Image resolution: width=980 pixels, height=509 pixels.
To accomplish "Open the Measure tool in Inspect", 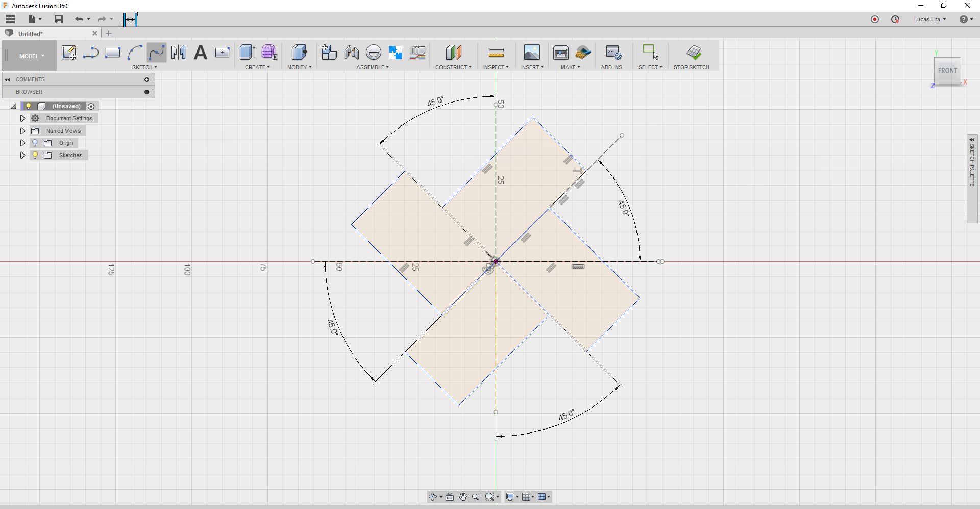I will point(496,53).
